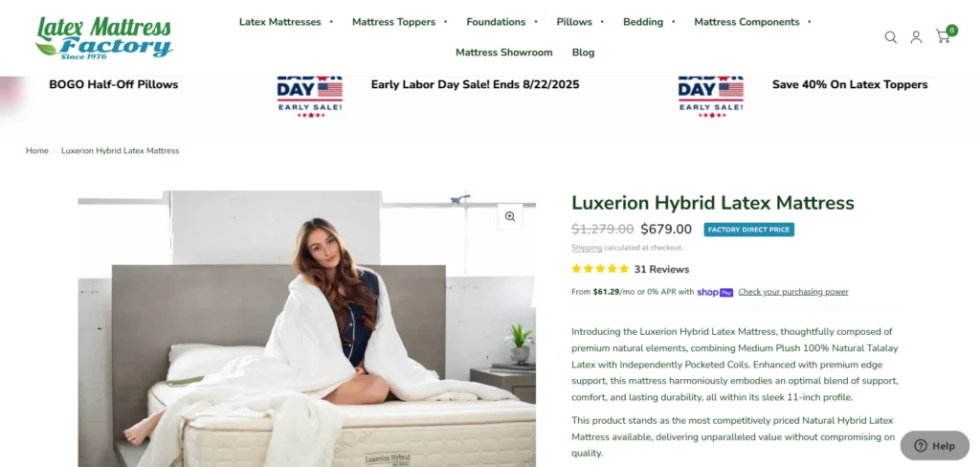Screen dimensions: 980x467
Task: Go to Mattress Showroom page
Action: [x=503, y=53]
